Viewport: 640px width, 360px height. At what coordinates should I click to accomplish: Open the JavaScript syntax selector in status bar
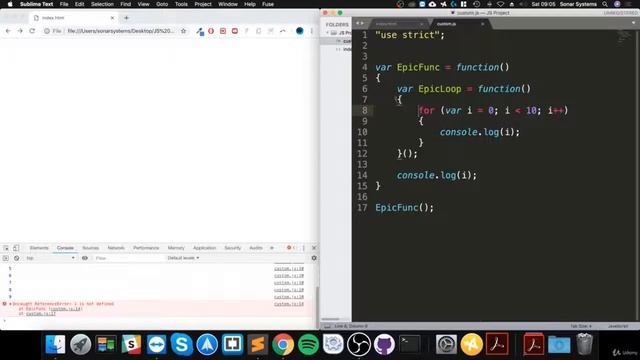tap(618, 326)
